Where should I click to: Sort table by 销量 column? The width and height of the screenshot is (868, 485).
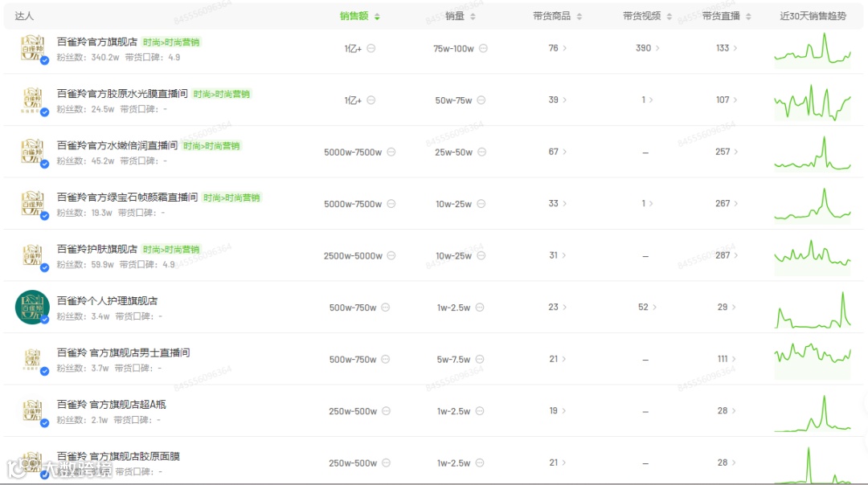461,16
